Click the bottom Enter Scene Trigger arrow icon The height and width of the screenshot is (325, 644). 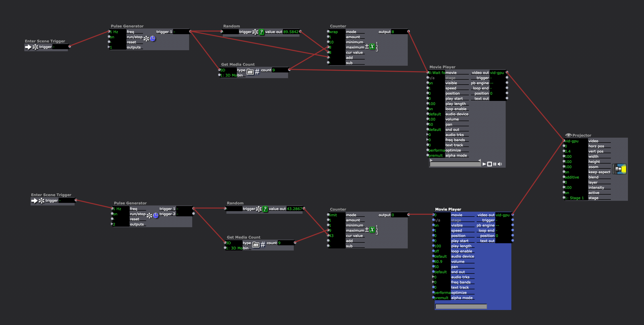tap(34, 201)
